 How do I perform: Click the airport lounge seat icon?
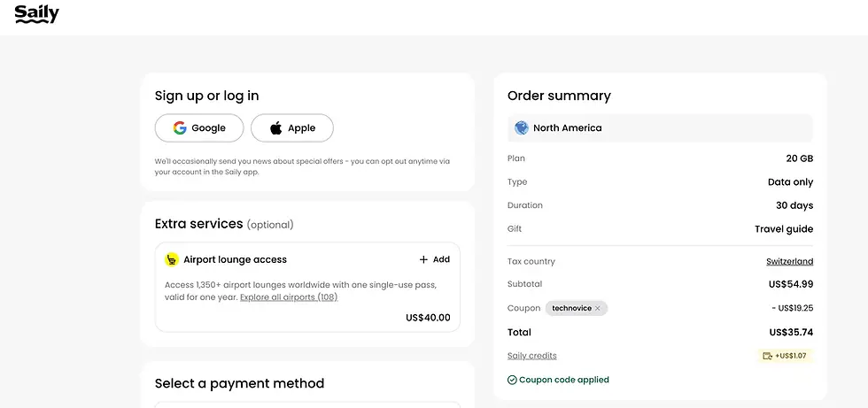pos(172,259)
